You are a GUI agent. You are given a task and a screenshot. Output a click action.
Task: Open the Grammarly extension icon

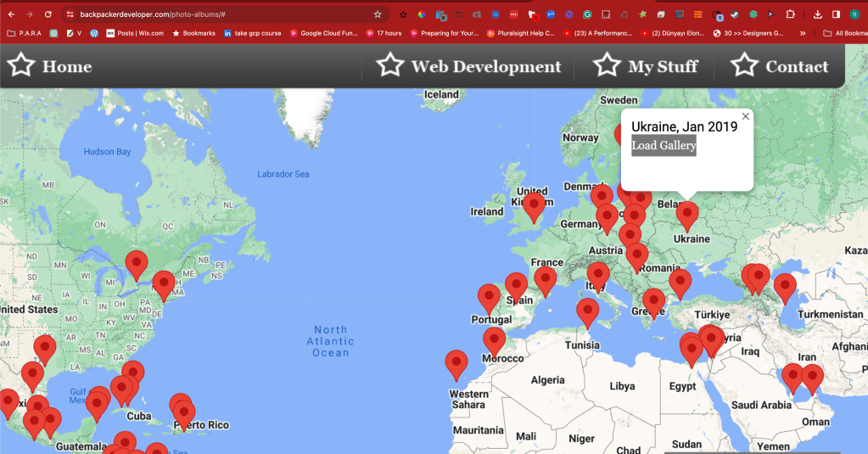587,14
